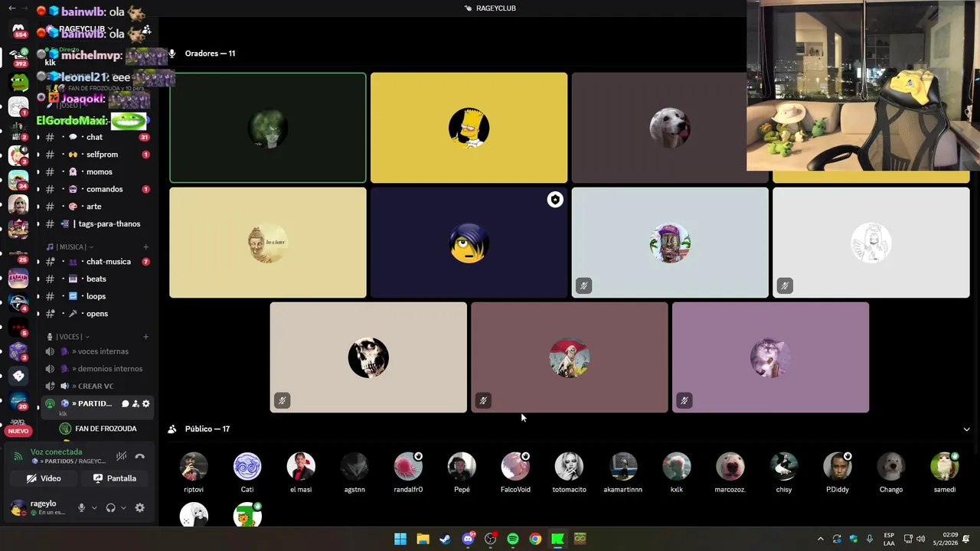Open totomacito's audience avatar

(x=569, y=467)
